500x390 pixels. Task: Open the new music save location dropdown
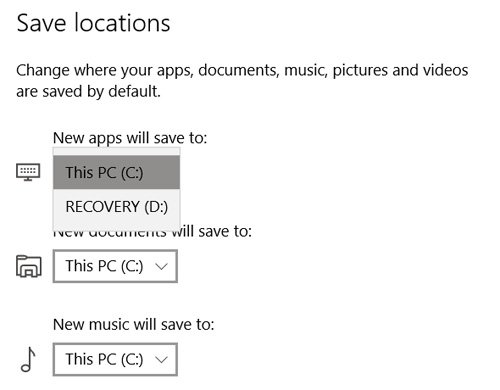(x=115, y=359)
